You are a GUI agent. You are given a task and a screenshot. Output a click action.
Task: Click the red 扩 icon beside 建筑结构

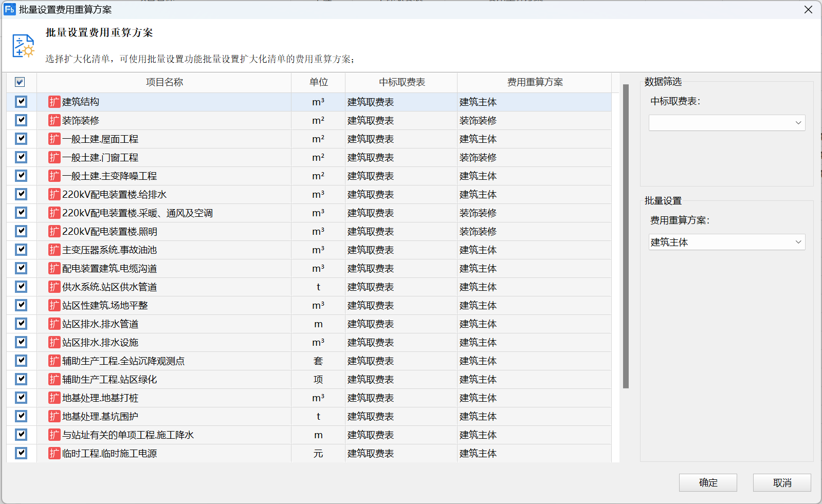[x=54, y=102]
